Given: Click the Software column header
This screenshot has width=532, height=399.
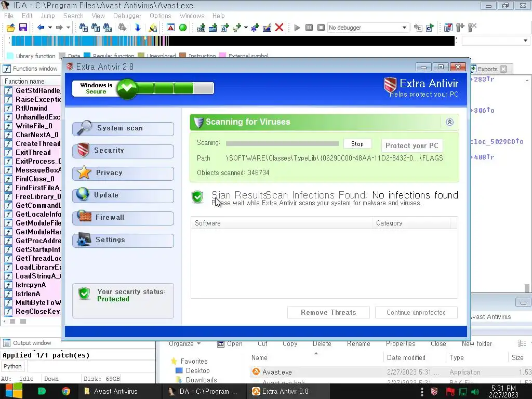Looking at the screenshot, I should [x=282, y=223].
